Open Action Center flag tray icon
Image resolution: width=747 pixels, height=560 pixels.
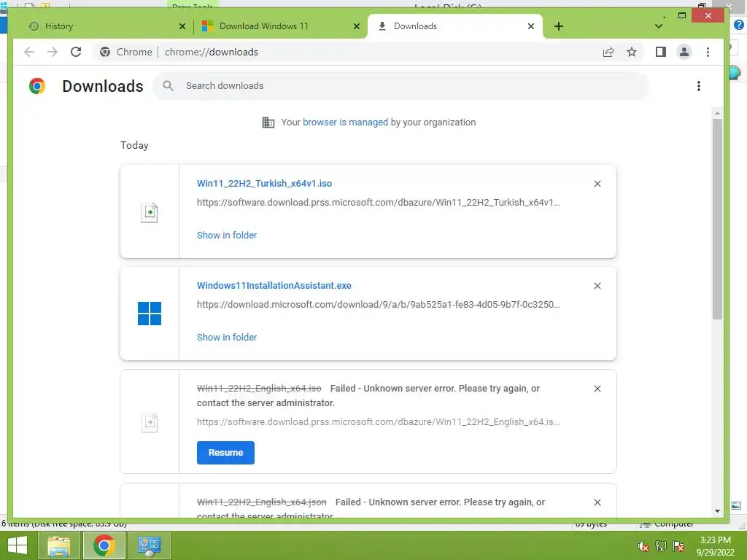click(x=678, y=547)
